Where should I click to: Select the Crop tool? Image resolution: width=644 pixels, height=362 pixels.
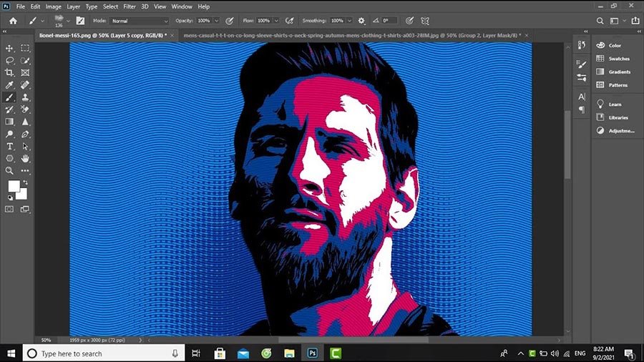pos(9,73)
